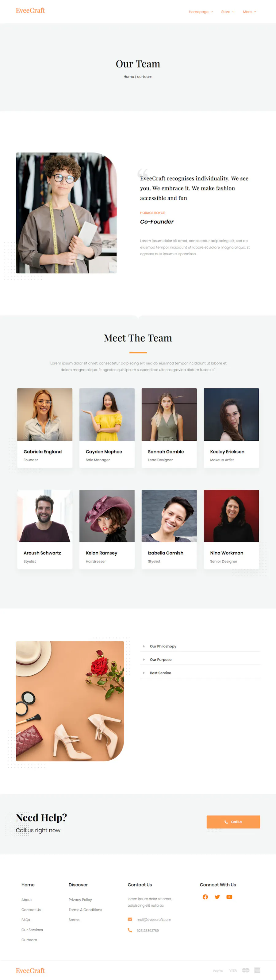
Task: Open the Facebook social icon
Action: (x=205, y=897)
